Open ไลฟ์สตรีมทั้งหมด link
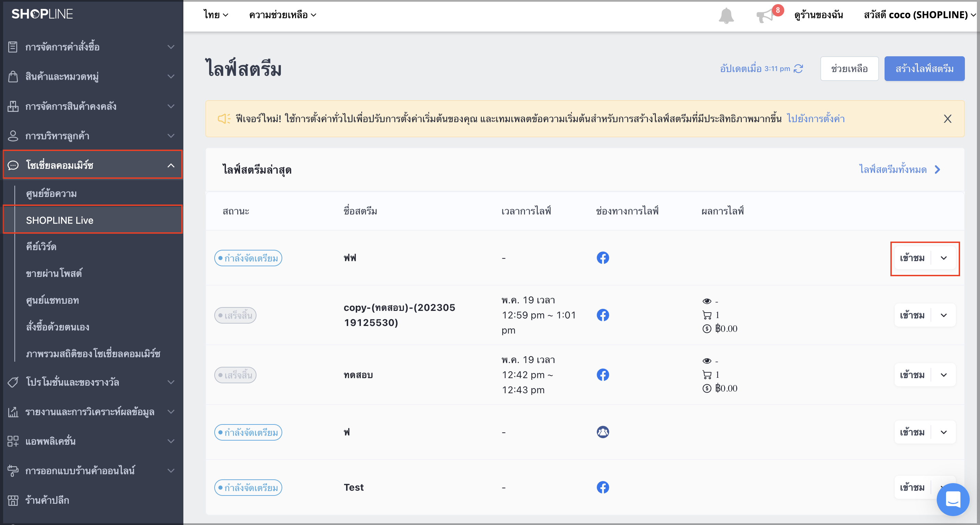The image size is (980, 525). (x=899, y=169)
